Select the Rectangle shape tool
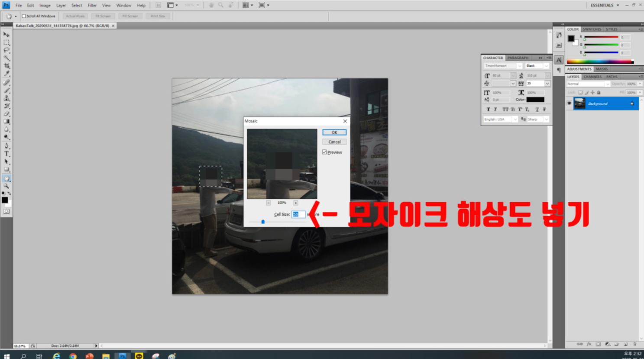This screenshot has width=644, height=359. click(6, 169)
